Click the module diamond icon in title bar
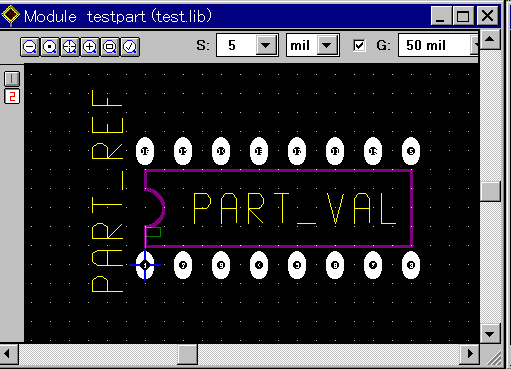This screenshot has height=369, width=511. click(11, 15)
